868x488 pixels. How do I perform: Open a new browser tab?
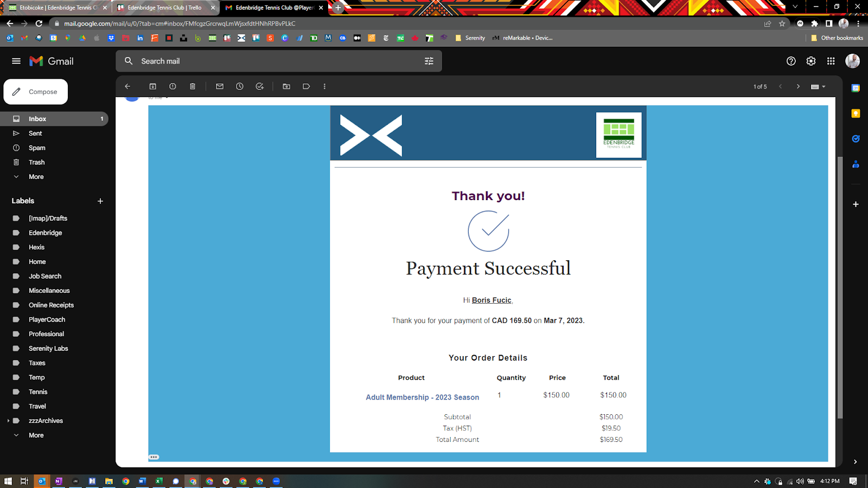pos(338,8)
